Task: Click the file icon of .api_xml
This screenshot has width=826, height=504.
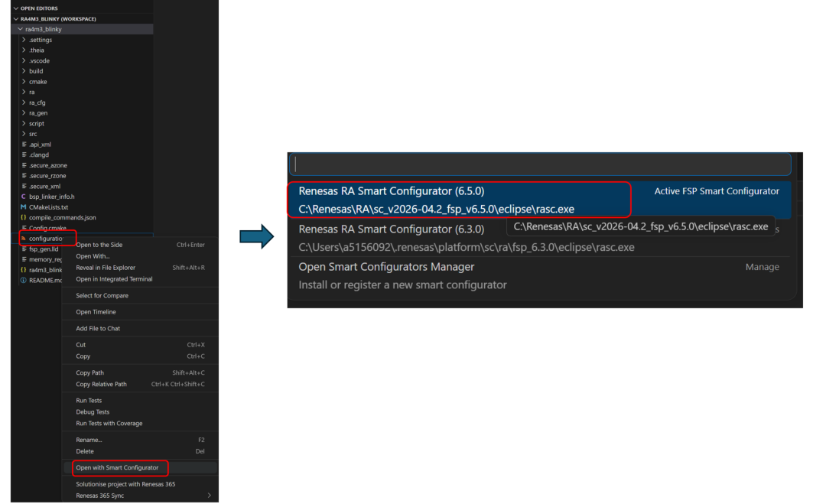Action: tap(24, 145)
